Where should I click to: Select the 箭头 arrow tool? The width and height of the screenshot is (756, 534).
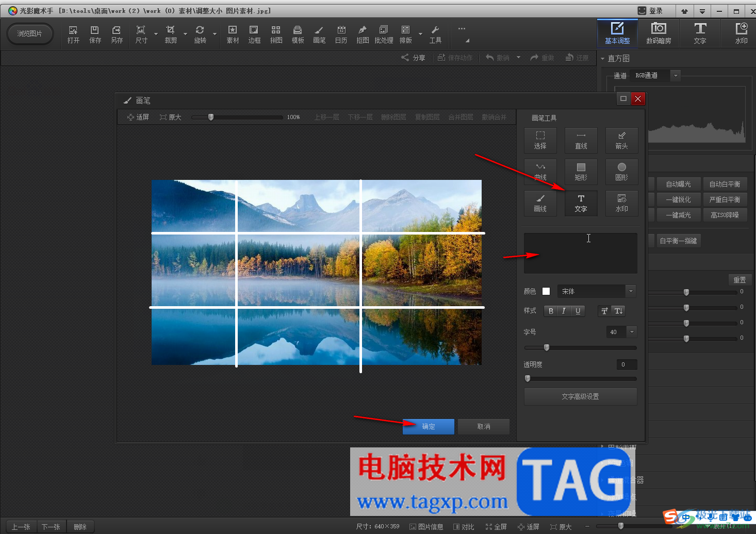(621, 141)
